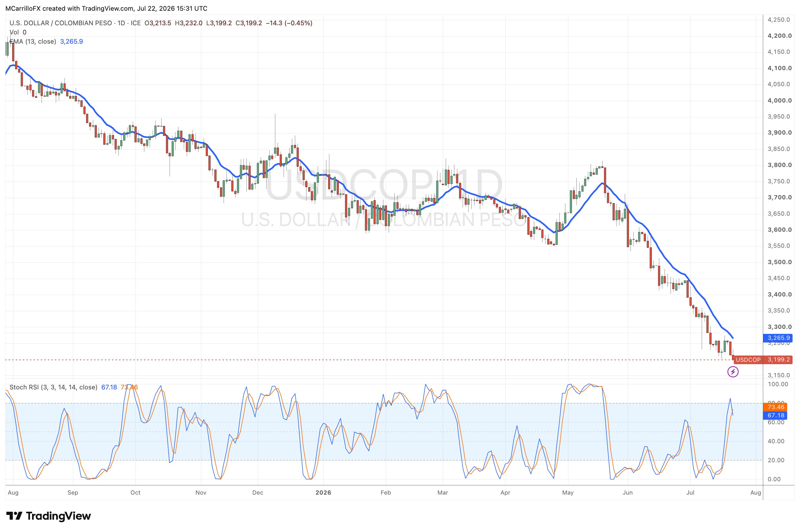The height and width of the screenshot is (532, 800).
Task: Click the Stoch RSI legend value '67.18'
Action: pyautogui.click(x=109, y=387)
